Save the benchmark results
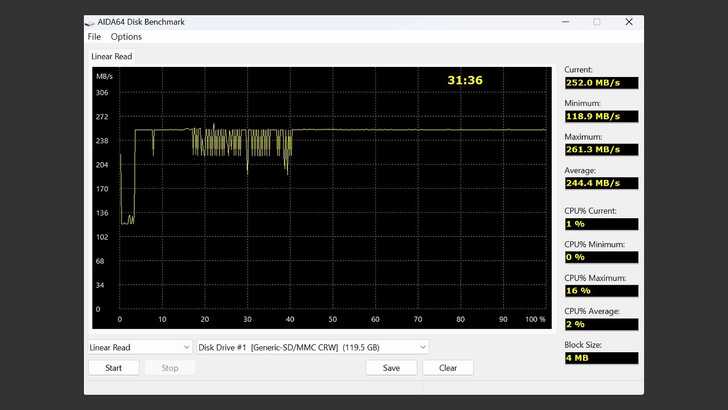 [391, 368]
